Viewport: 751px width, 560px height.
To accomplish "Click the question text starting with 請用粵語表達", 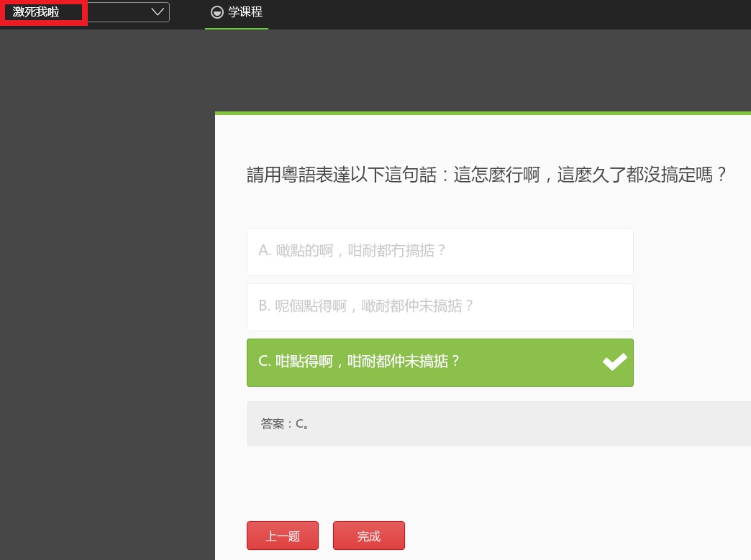I will (x=486, y=175).
